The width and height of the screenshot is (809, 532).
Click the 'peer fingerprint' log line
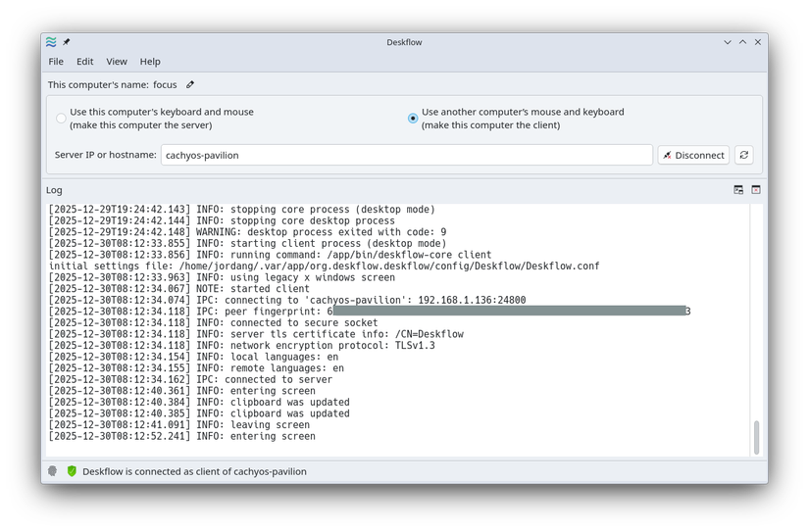(370, 312)
